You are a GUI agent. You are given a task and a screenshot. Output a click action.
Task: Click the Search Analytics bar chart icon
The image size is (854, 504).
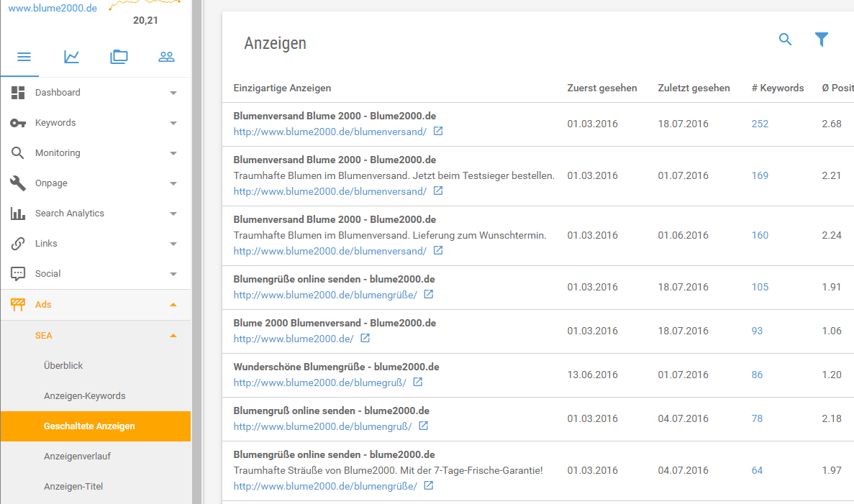pos(18,214)
